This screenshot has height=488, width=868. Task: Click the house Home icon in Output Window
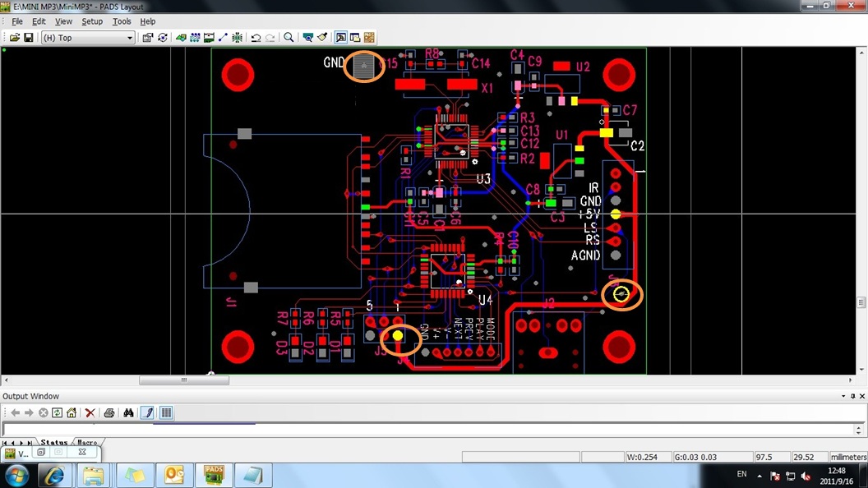coord(72,413)
